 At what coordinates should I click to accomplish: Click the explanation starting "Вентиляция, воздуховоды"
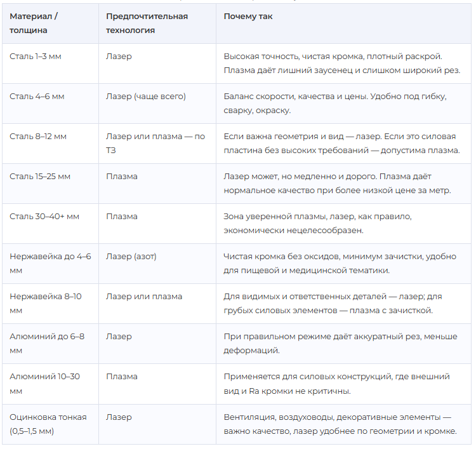340,424
